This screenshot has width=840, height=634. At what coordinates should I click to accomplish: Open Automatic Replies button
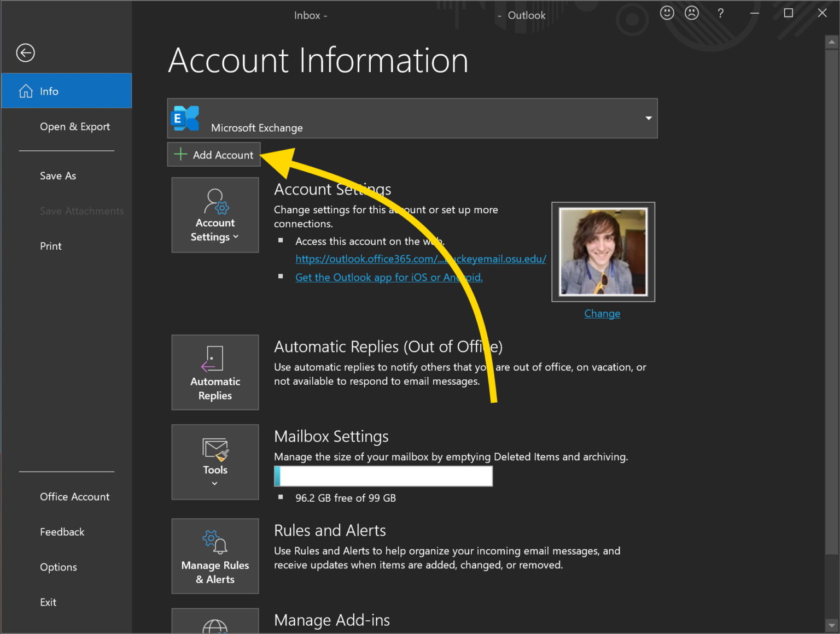click(215, 372)
